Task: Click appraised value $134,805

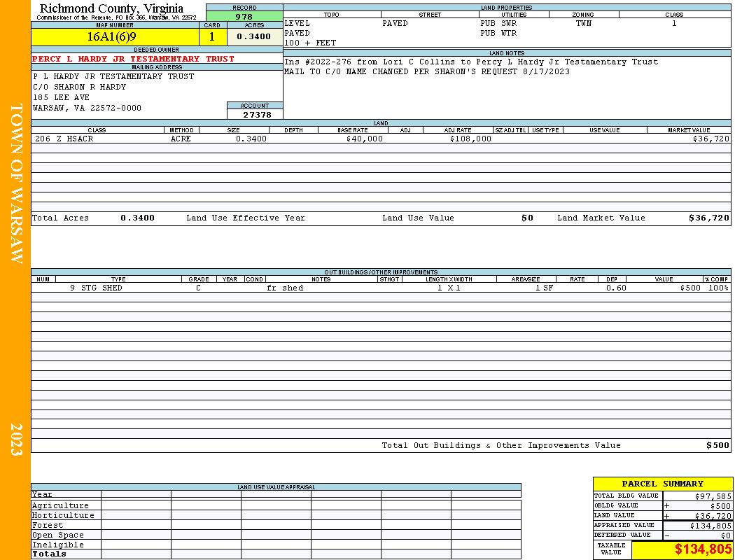Action: click(710, 526)
